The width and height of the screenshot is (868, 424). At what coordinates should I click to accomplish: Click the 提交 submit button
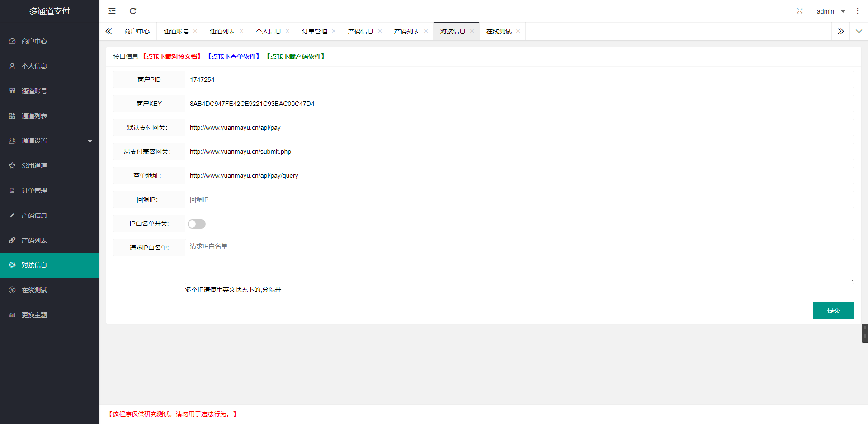pos(833,310)
